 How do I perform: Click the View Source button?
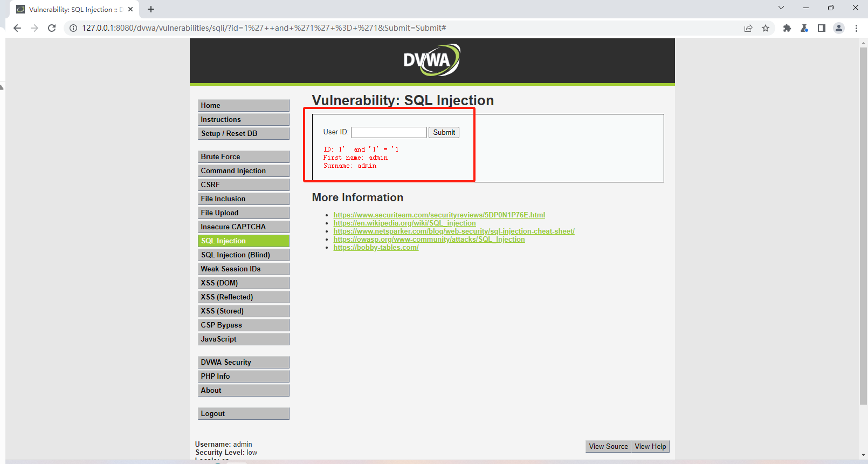pos(608,446)
